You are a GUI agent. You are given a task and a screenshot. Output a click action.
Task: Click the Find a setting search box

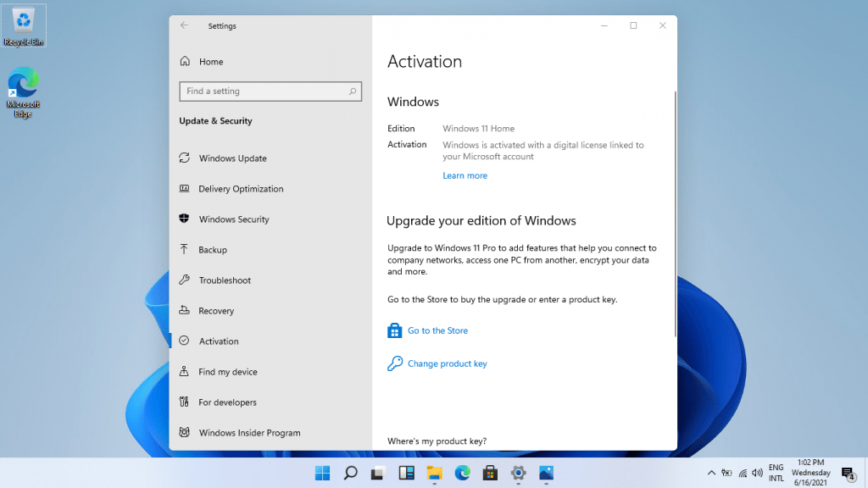coord(264,91)
